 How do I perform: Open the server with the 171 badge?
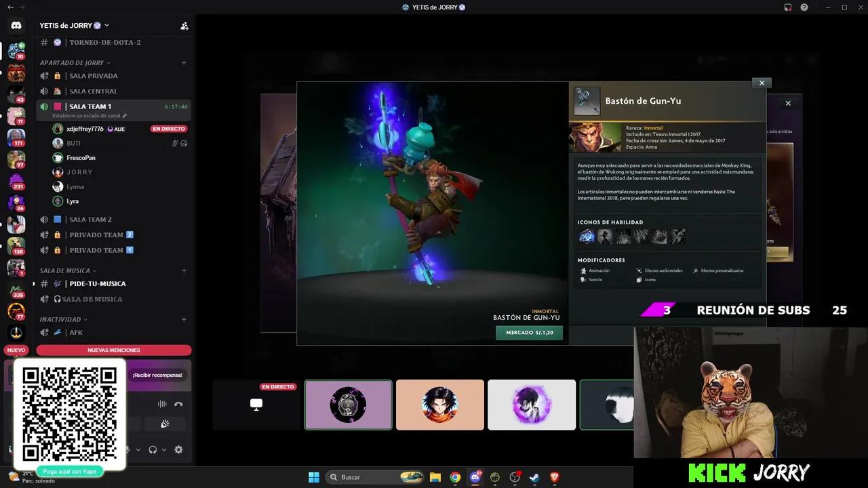pos(16,137)
